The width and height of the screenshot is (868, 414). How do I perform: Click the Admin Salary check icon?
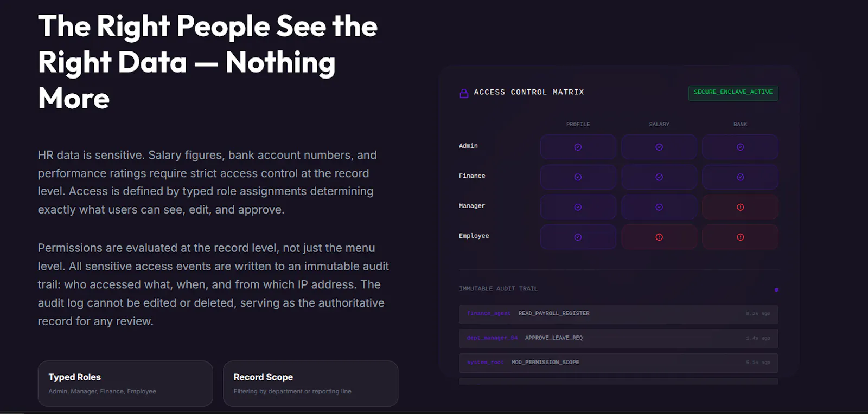point(659,147)
